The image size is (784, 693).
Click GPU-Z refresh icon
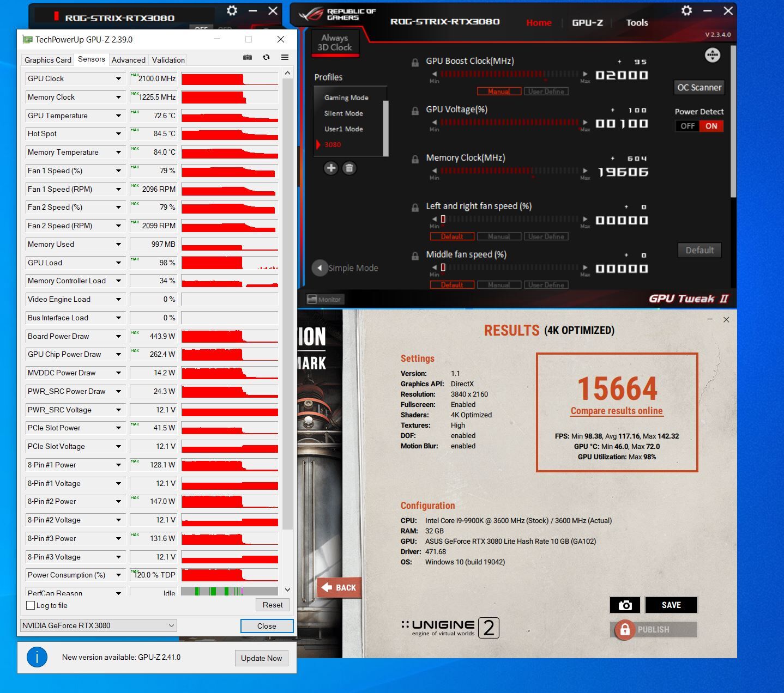[x=266, y=57]
